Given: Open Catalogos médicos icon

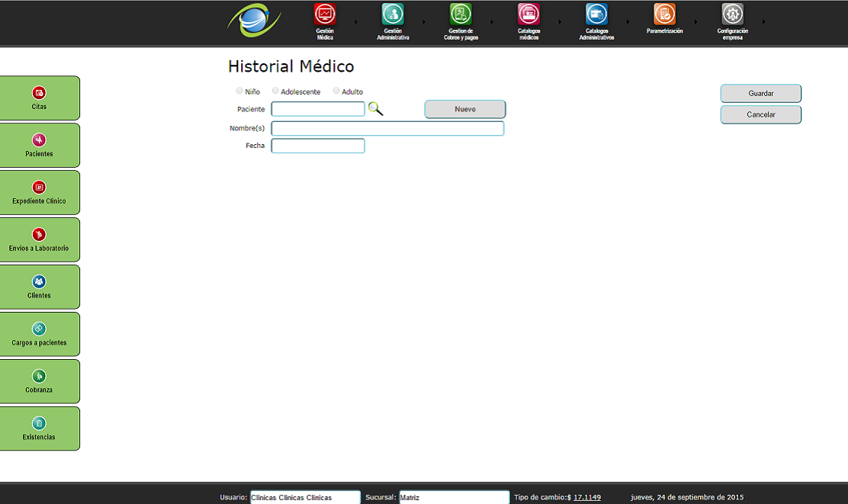Looking at the screenshot, I should (x=528, y=14).
